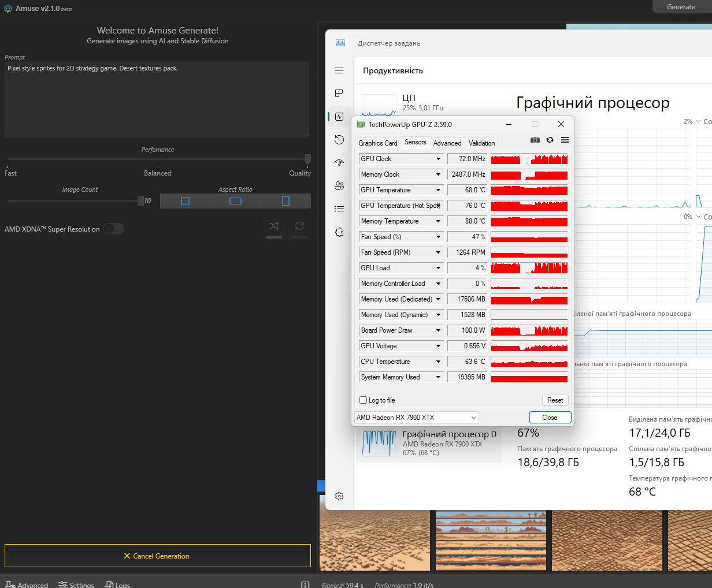Open the GPU Clock sensor dropdown
The width and height of the screenshot is (712, 588).
[x=437, y=158]
